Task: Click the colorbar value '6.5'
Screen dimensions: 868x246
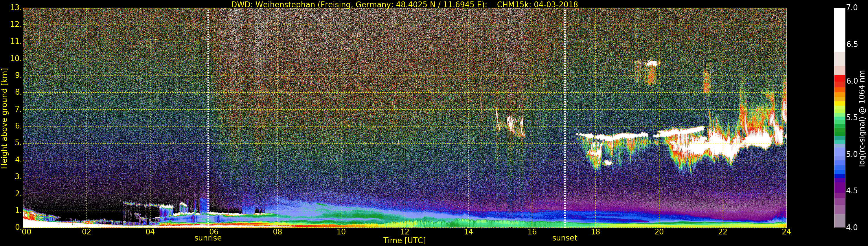Action: tap(852, 44)
